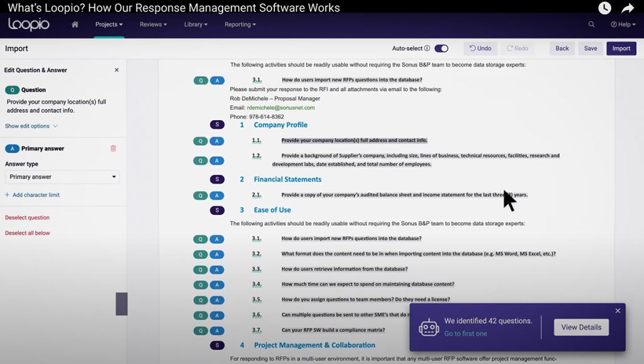Toggle the Auto-select switch off
The height and width of the screenshot is (364, 644).
[442, 48]
